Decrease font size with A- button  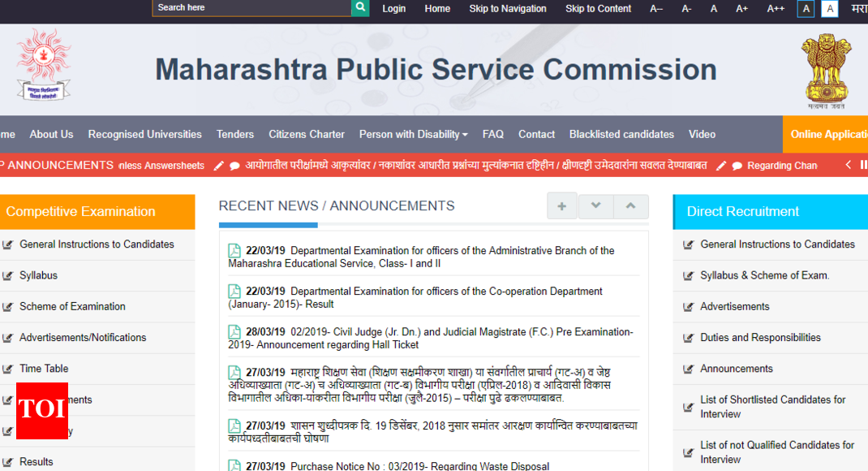(x=686, y=9)
